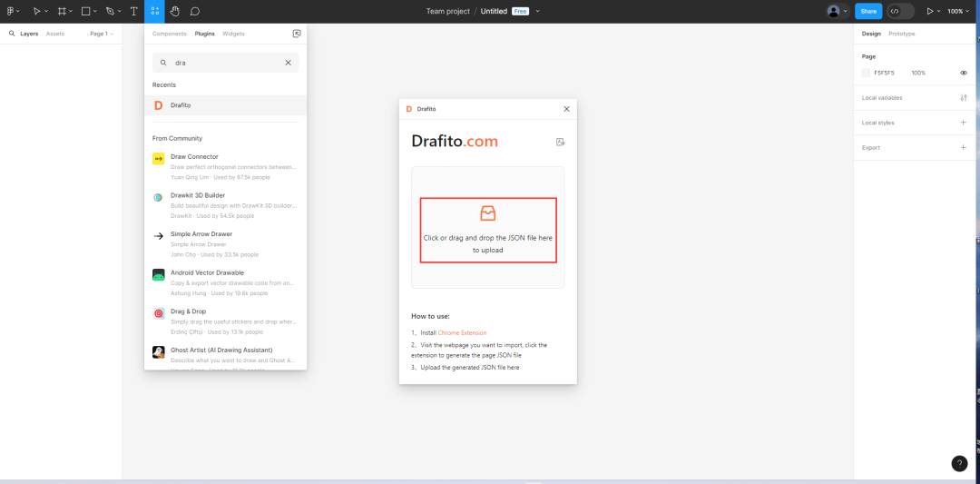Click the Free plan badge
Screen dimensions: 980x484
click(x=520, y=11)
